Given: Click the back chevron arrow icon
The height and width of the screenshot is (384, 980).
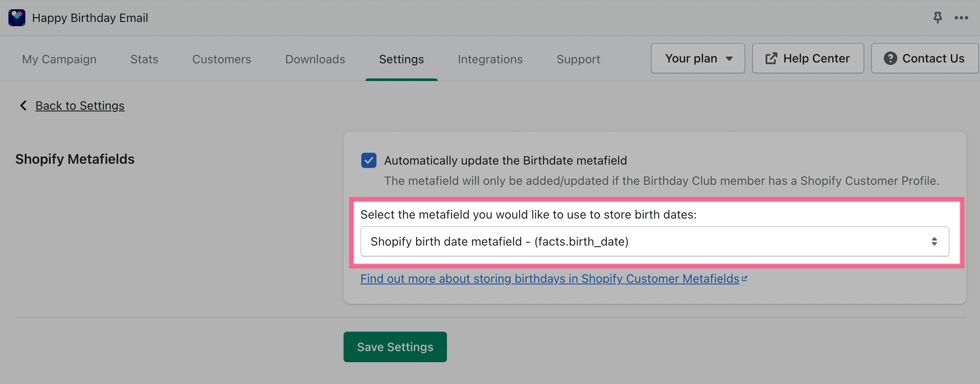Looking at the screenshot, I should click(24, 105).
